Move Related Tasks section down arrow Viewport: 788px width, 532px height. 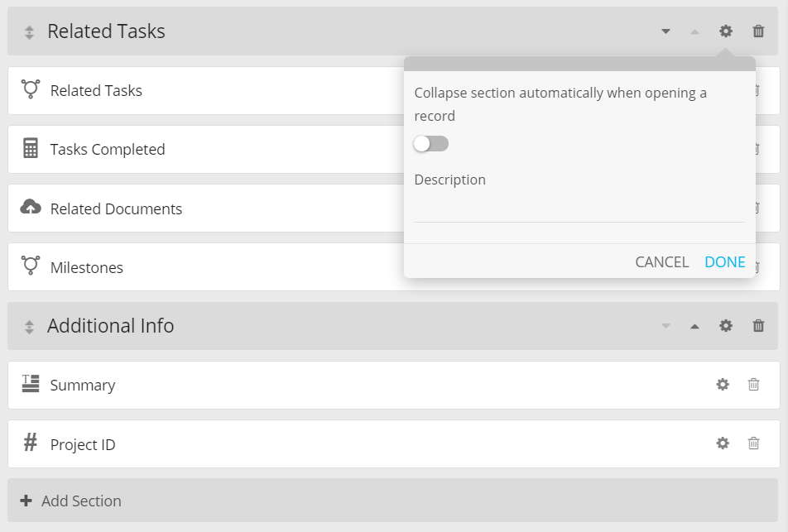click(x=665, y=31)
